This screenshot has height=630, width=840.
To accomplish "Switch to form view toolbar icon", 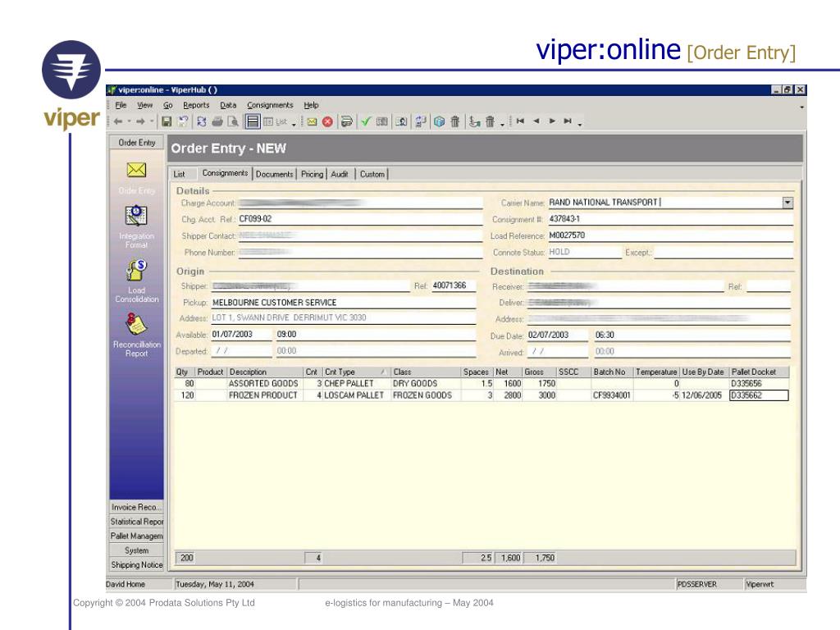I will point(253,121).
